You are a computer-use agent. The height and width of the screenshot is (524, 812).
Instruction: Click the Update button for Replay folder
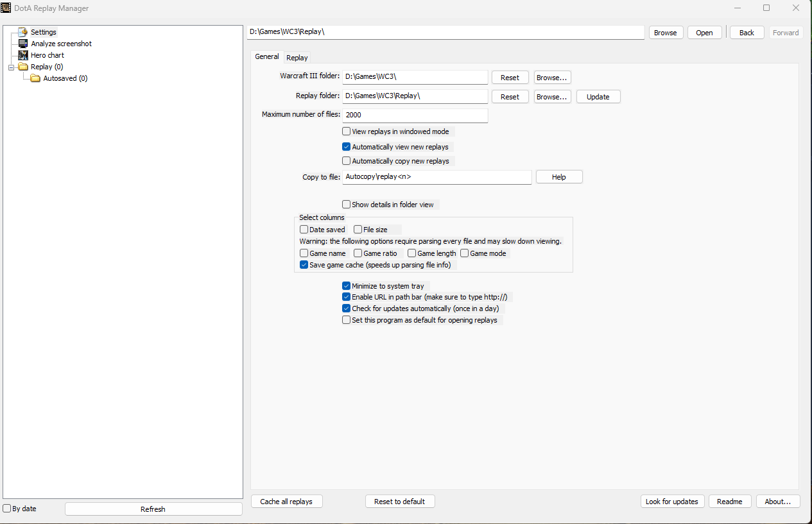(598, 97)
